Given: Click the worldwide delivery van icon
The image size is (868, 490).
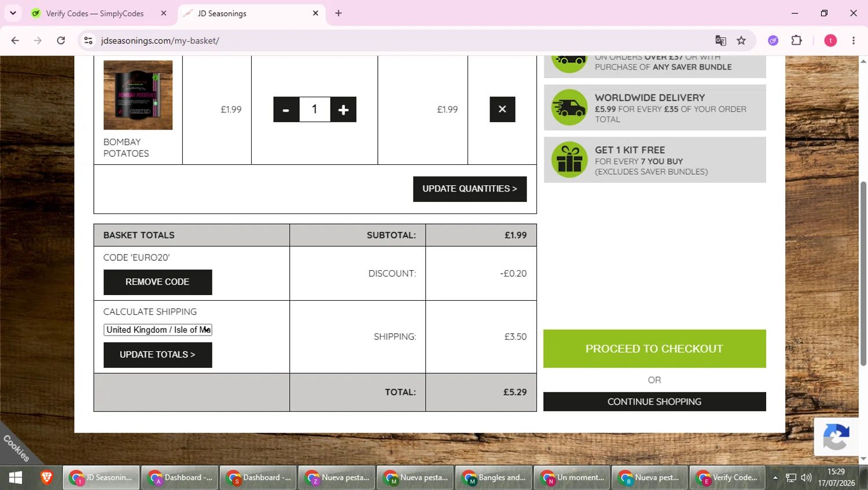Looking at the screenshot, I should (x=569, y=108).
